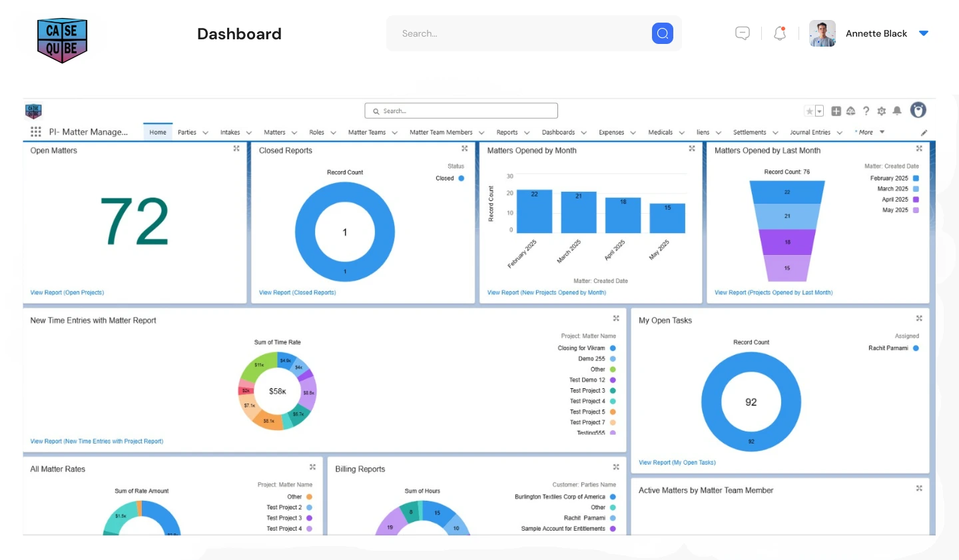This screenshot has width=959, height=560.
Task: Open the Salesforce notifications bell
Action: (897, 111)
